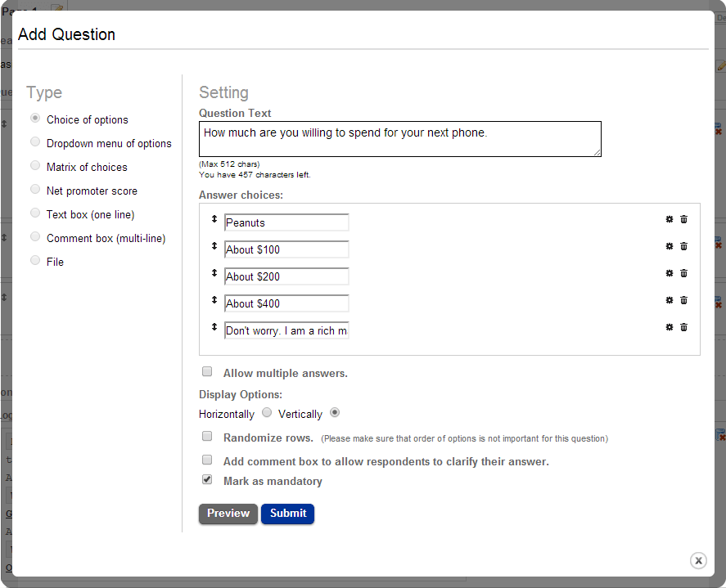Viewport: 726px width, 588px height.
Task: Choose Dropdown menu of options type
Action: click(35, 142)
